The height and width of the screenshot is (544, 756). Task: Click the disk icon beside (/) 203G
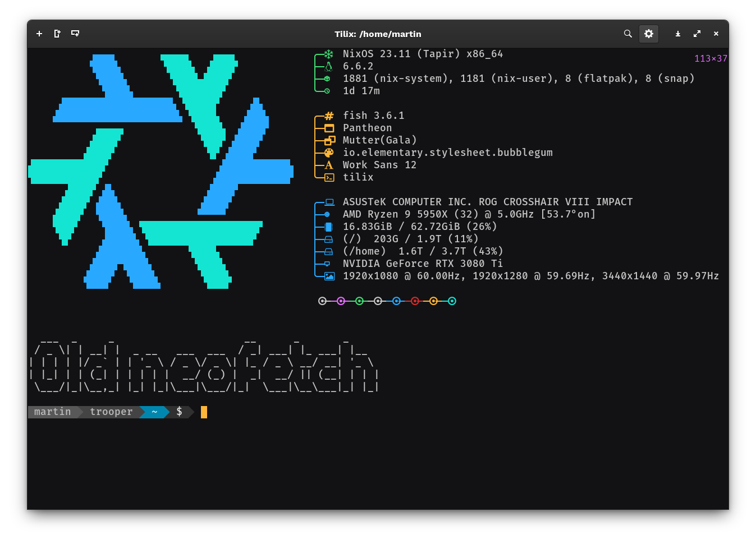click(x=328, y=239)
